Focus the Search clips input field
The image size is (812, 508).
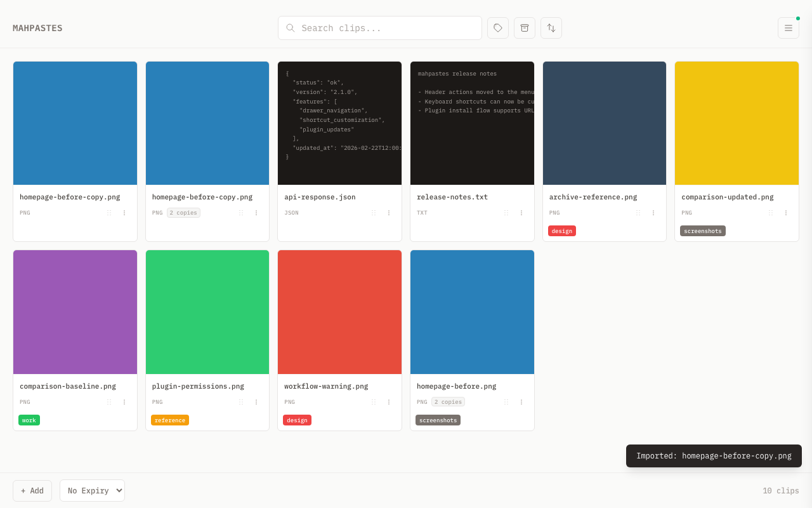click(x=387, y=28)
